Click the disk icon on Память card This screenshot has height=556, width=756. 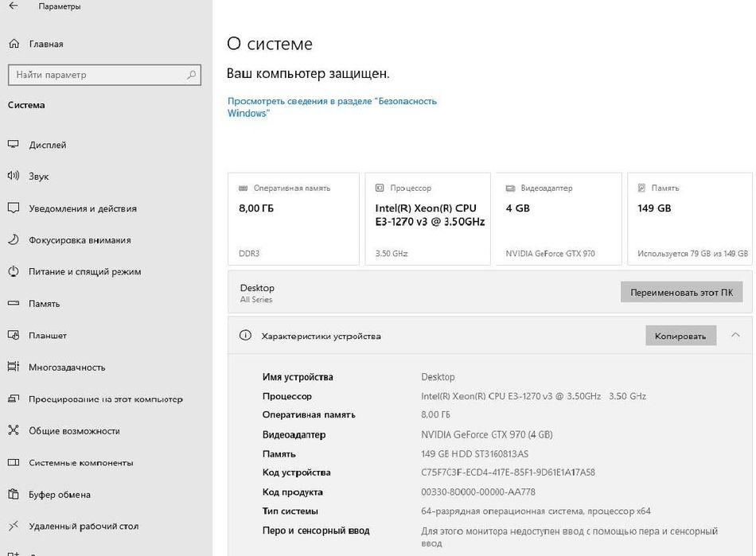(641, 188)
